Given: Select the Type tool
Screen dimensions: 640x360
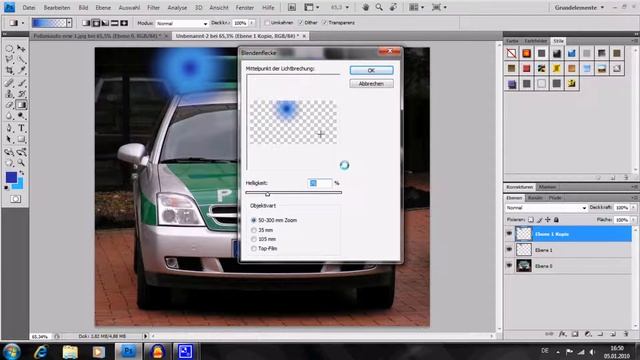Looking at the screenshot, I should point(21,128).
